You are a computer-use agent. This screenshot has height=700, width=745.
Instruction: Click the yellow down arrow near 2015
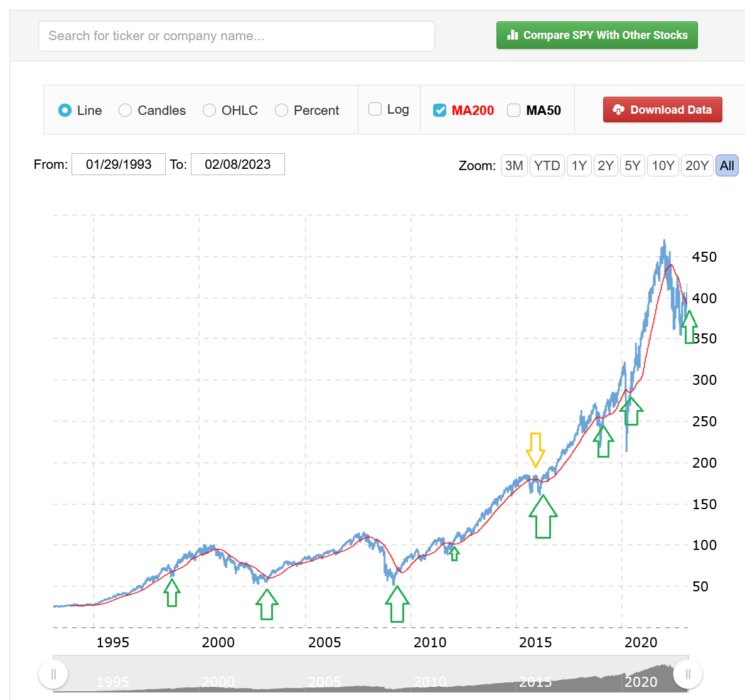pyautogui.click(x=535, y=450)
